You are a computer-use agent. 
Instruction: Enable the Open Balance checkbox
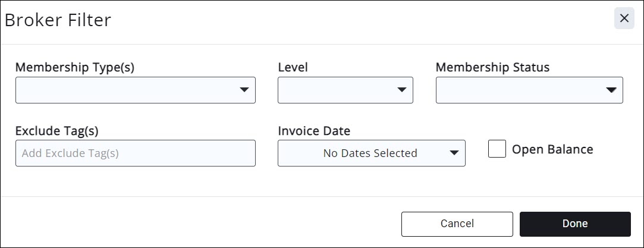click(x=497, y=149)
